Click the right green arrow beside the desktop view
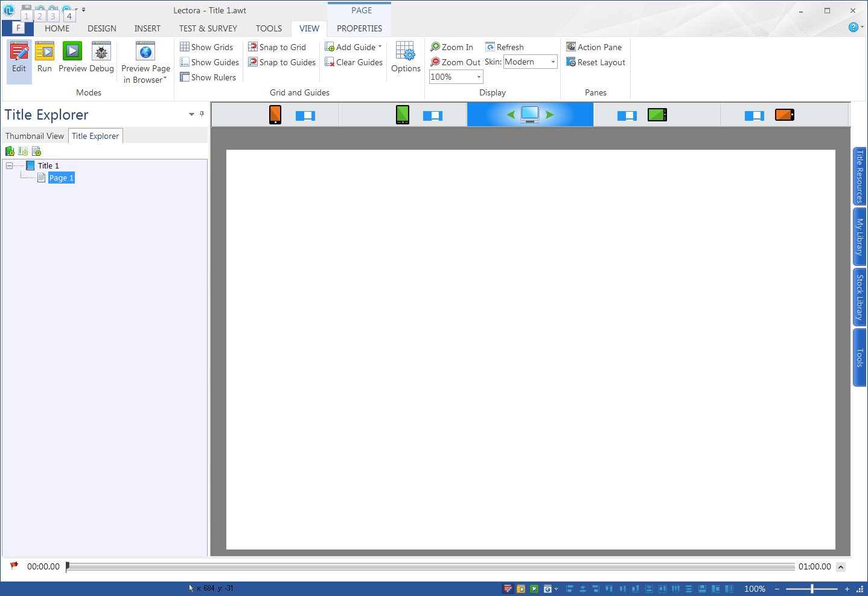 point(549,115)
